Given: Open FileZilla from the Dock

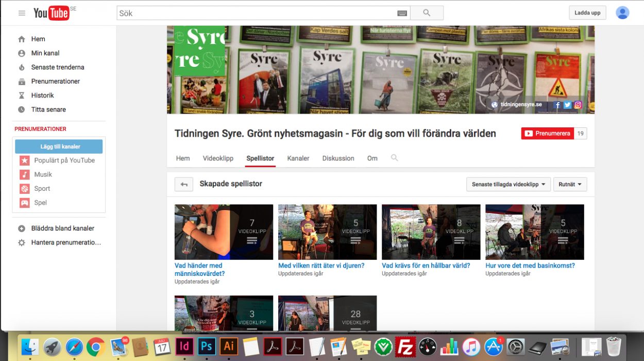Looking at the screenshot, I should pyautogui.click(x=404, y=346).
